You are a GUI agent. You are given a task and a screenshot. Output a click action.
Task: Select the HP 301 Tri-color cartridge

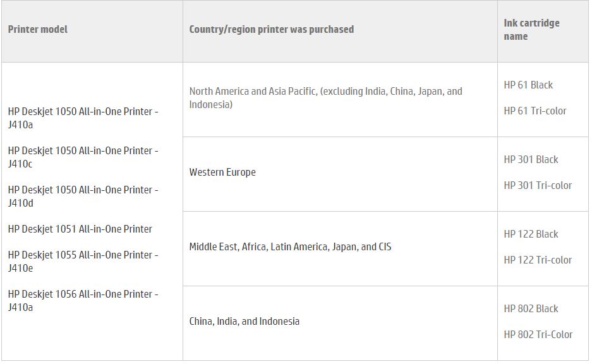tap(538, 186)
